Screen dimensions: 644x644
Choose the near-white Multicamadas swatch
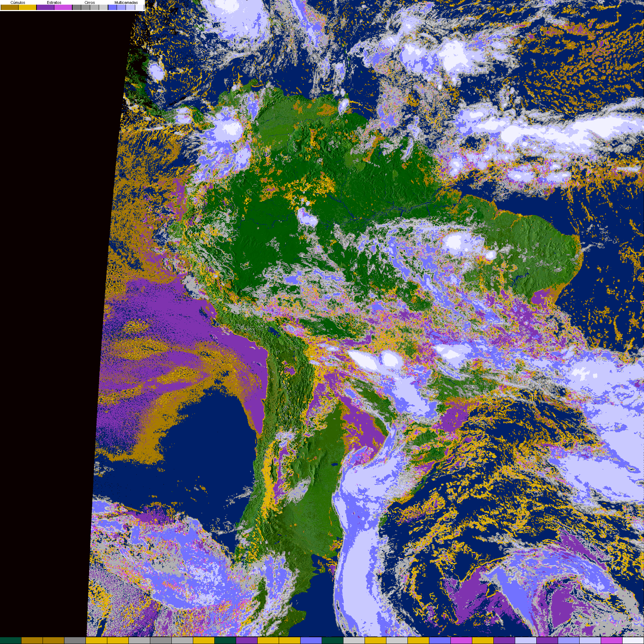pyautogui.click(x=140, y=7)
